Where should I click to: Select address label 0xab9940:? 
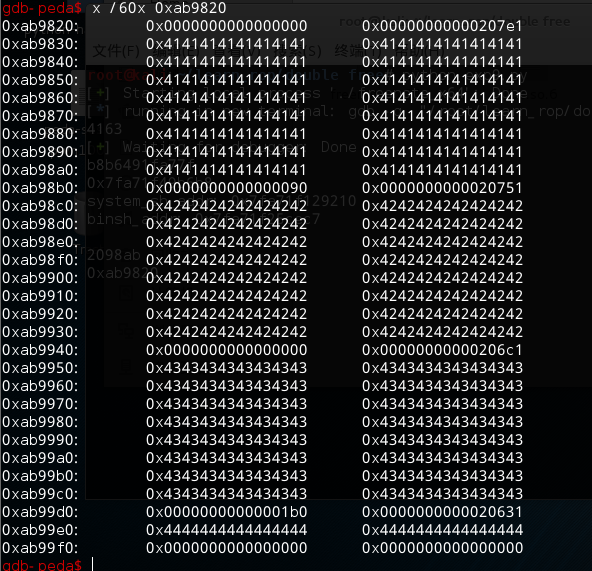(40, 350)
